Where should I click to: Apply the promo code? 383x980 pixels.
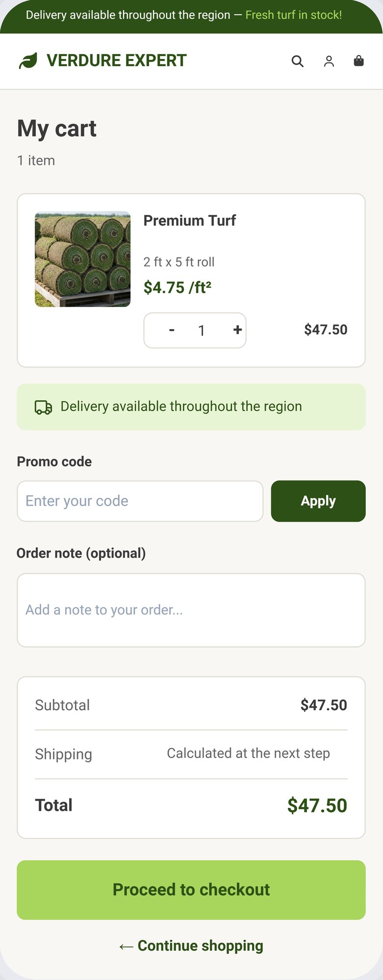click(x=318, y=501)
